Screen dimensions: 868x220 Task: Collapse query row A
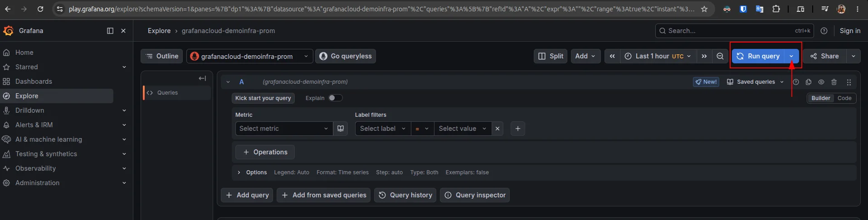228,82
